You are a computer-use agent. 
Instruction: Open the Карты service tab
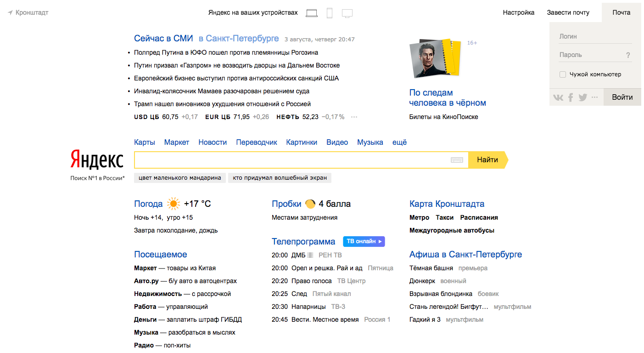click(x=145, y=142)
